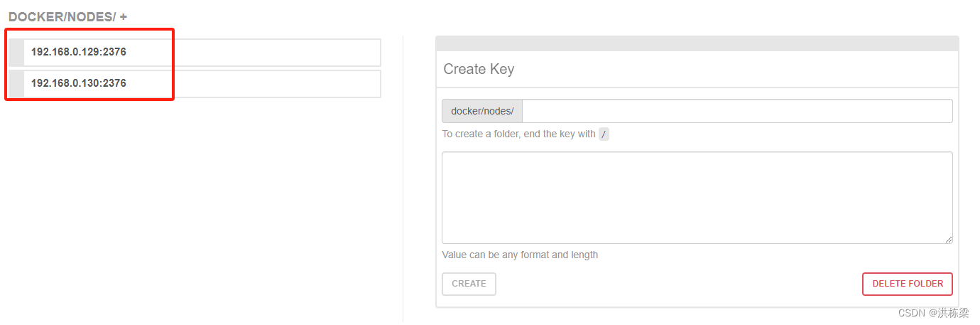980x325 pixels.
Task: Click the Create Key panel heading
Action: pos(479,69)
